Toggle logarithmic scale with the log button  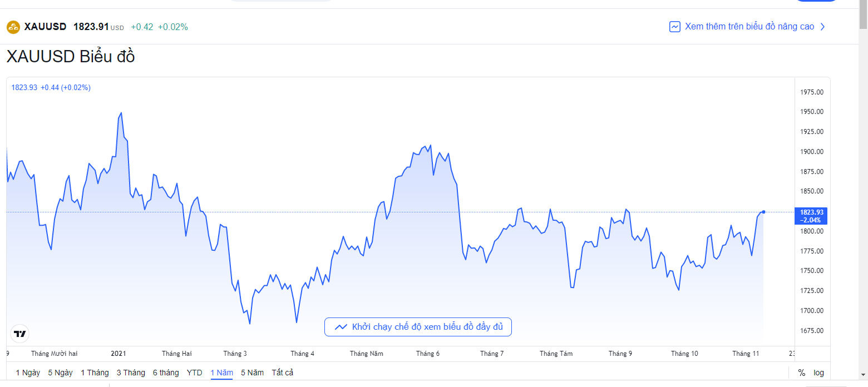[x=818, y=373]
